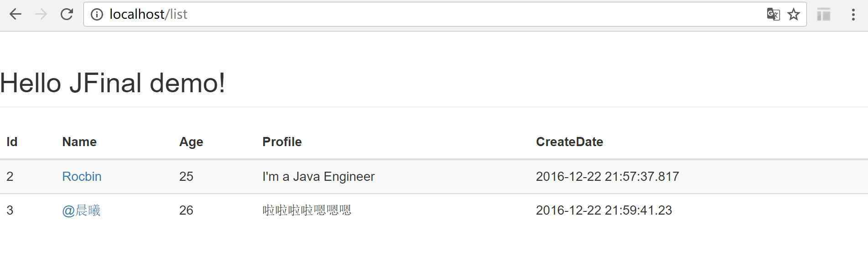Reload the localhost/list page

67,14
